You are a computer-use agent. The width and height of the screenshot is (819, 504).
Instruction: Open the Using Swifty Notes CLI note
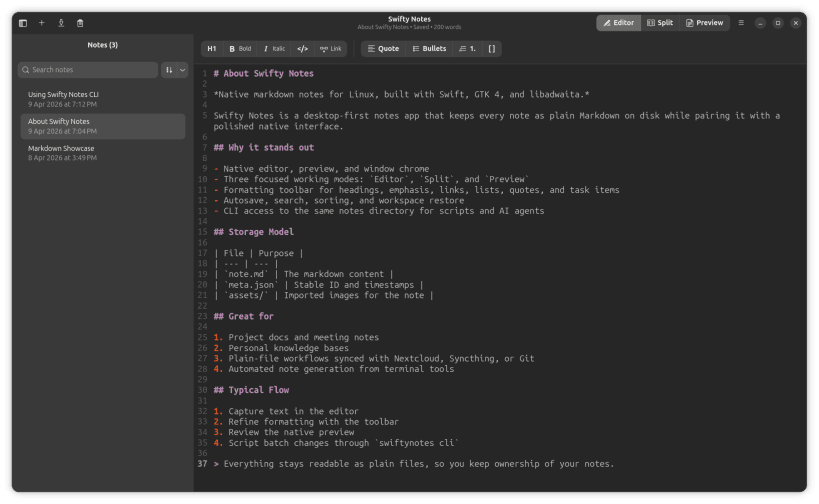coord(103,99)
